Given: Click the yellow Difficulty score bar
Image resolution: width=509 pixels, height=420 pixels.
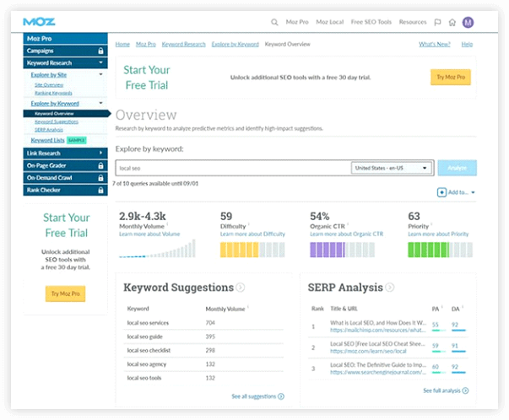Looking at the screenshot, I should (252, 250).
